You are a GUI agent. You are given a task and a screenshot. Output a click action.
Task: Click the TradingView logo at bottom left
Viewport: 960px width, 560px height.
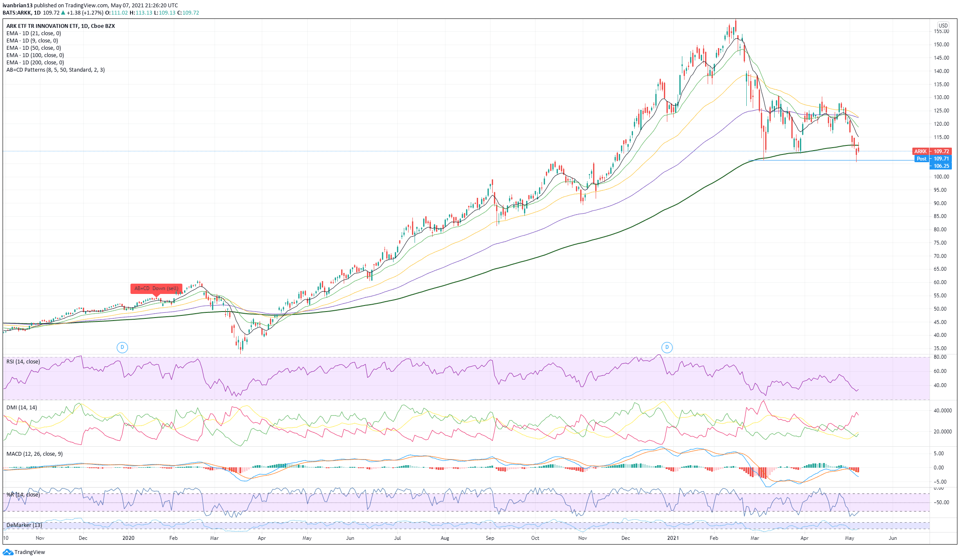pyautogui.click(x=24, y=552)
